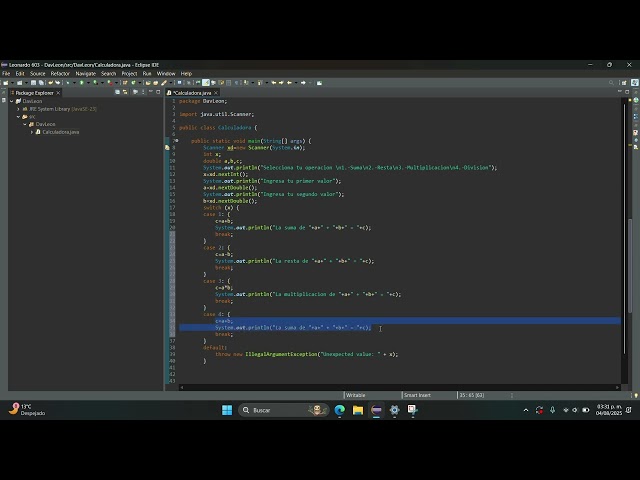
Task: Click the Search flashlight toolbar icon
Action: pyautogui.click(x=164, y=83)
